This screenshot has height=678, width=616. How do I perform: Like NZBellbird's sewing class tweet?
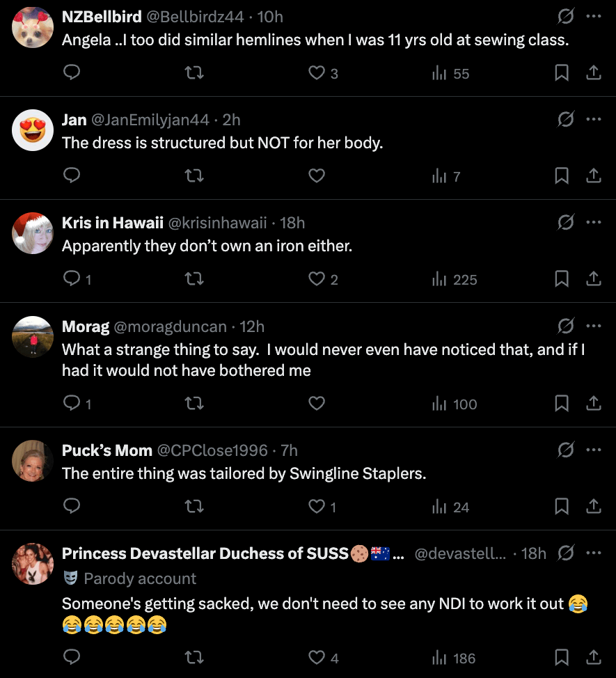click(x=317, y=72)
